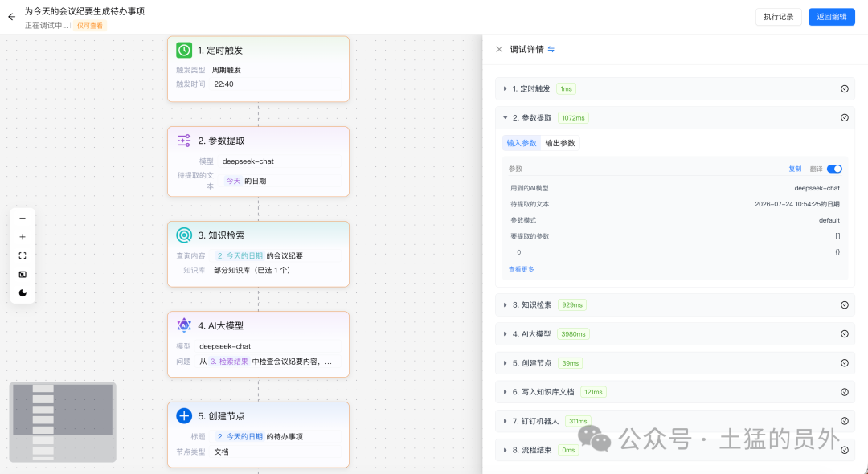Toggle the minimap display icon
Image resolution: width=868 pixels, height=474 pixels.
click(x=23, y=274)
